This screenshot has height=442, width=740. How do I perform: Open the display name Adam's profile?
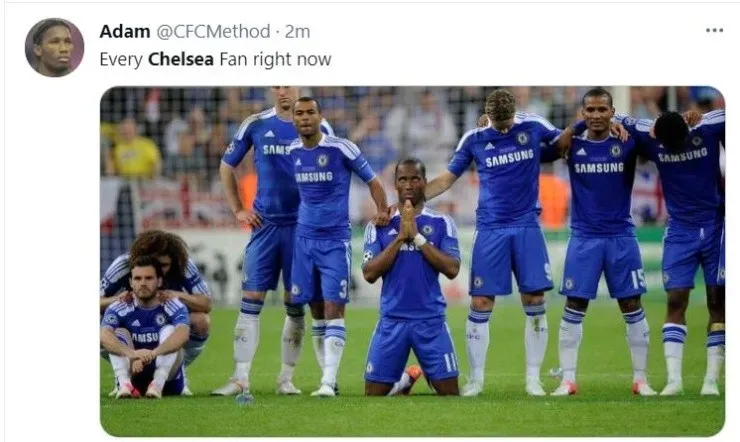125,32
